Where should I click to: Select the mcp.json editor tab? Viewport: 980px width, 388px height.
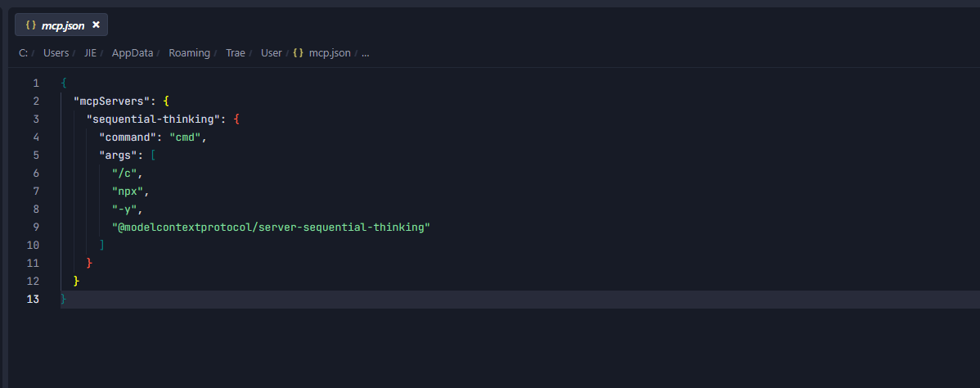(x=61, y=25)
